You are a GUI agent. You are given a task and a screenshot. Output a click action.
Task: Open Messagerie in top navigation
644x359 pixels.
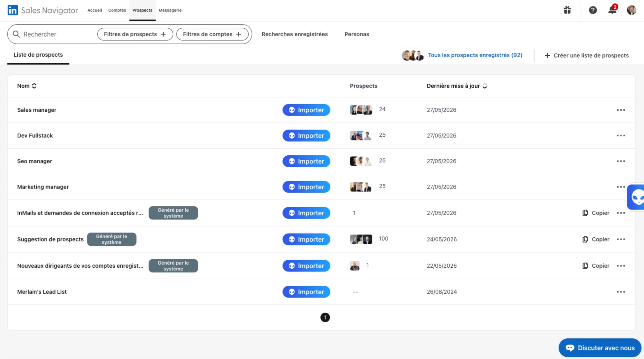pos(170,10)
